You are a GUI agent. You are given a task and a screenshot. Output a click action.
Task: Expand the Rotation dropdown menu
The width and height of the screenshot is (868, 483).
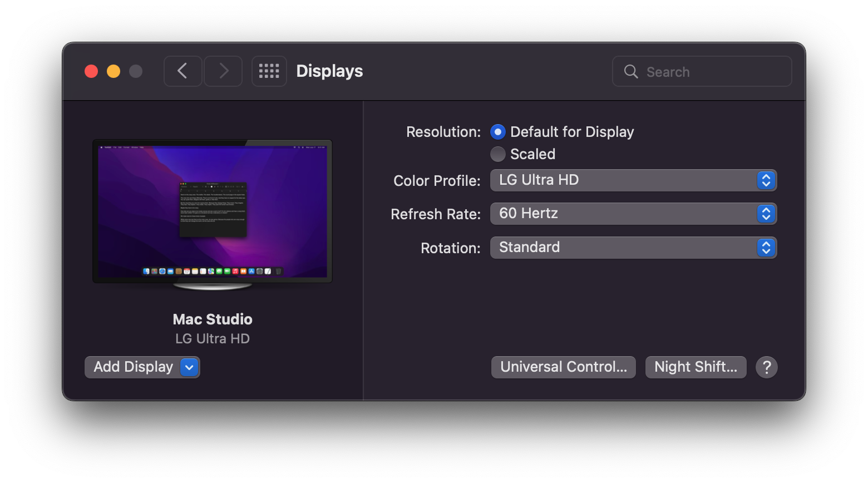click(633, 248)
